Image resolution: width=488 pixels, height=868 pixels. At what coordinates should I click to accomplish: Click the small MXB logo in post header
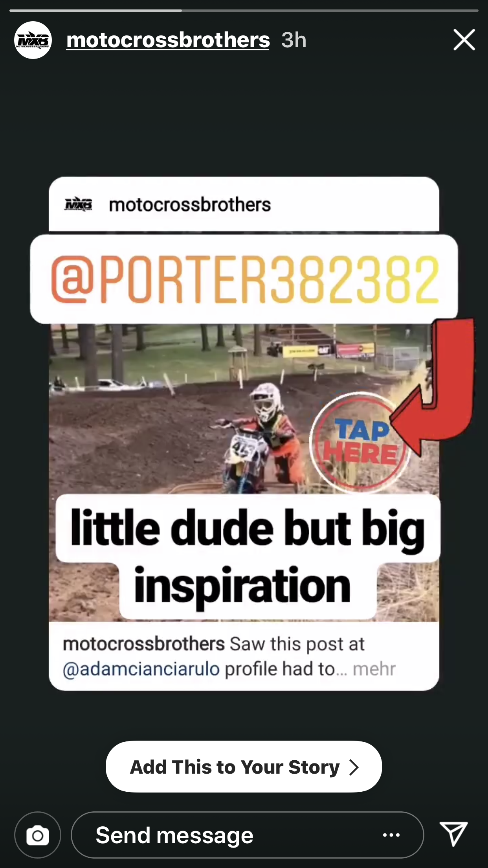78,204
